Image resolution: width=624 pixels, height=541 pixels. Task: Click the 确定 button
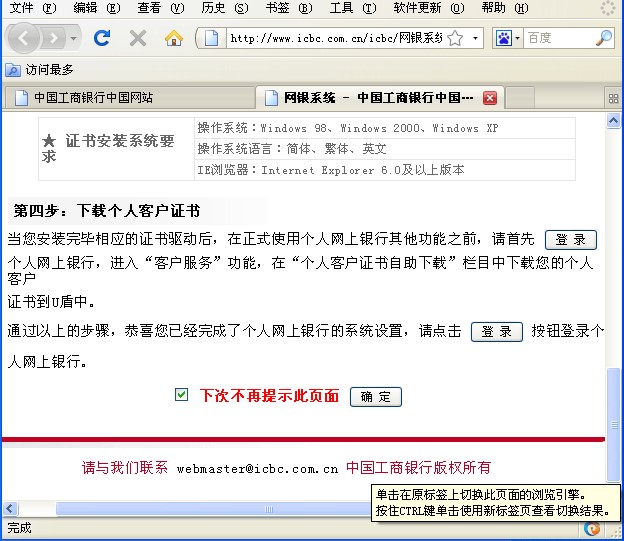click(x=376, y=396)
